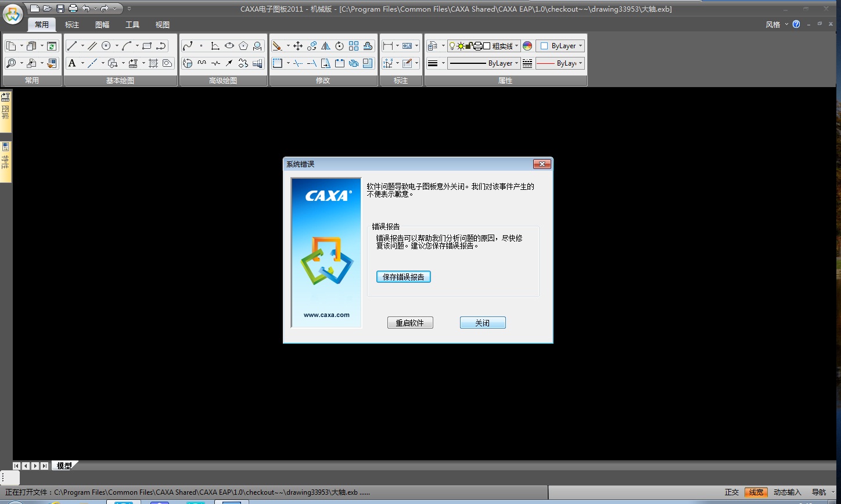
Task: Expand Erase tool options arrow
Action: (x=287, y=46)
